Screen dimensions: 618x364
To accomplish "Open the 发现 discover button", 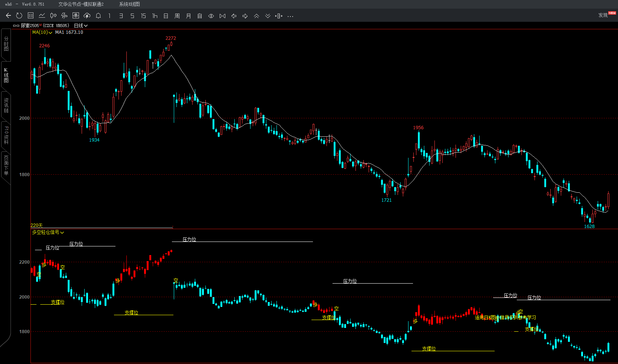I will click(x=603, y=15).
